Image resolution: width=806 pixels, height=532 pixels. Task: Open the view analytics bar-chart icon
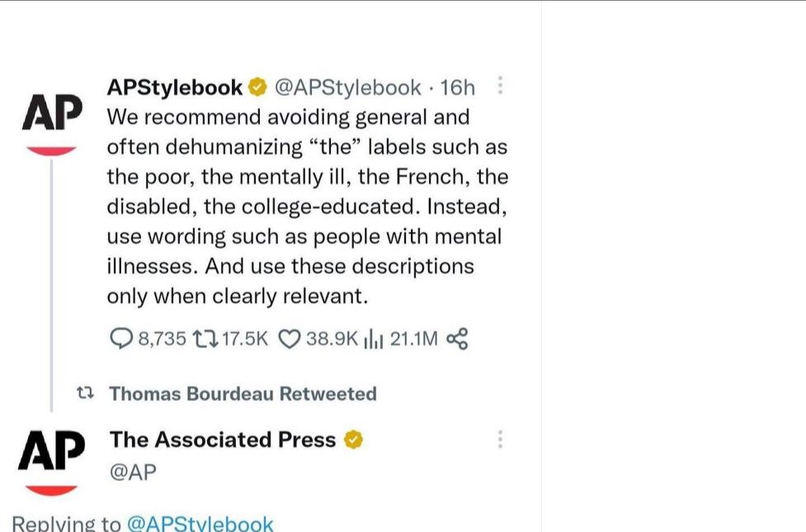[x=375, y=338]
